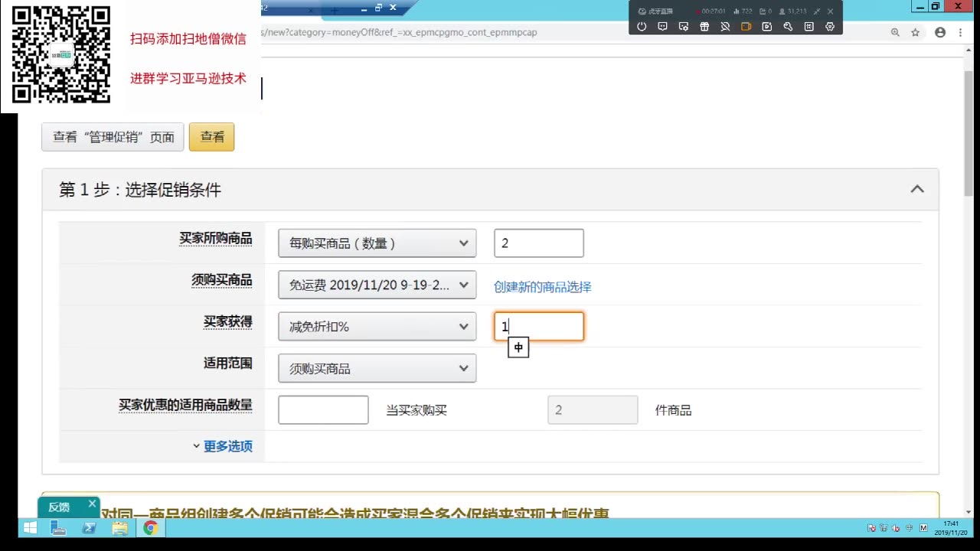
Task: Open the Chrome profile avatar icon
Action: [x=940, y=32]
